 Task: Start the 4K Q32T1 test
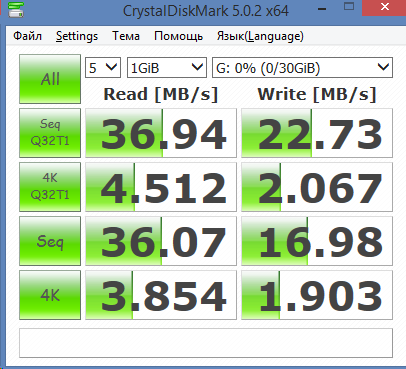50,187
